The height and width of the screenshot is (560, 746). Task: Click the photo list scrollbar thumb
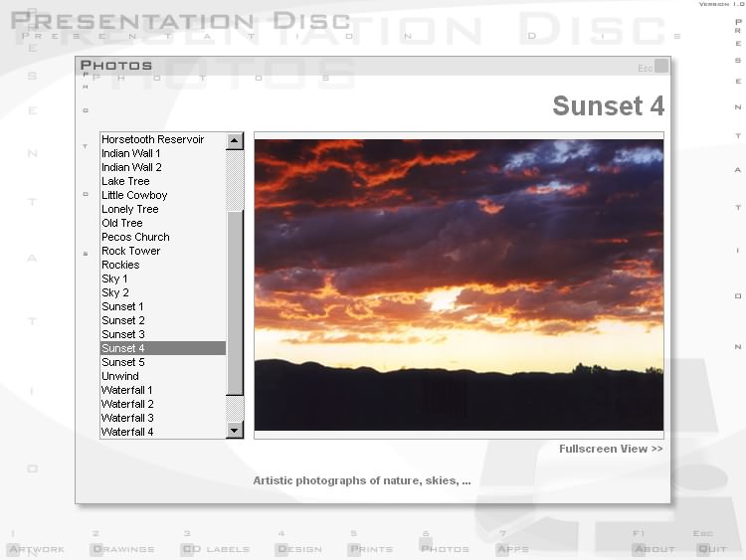[235, 302]
